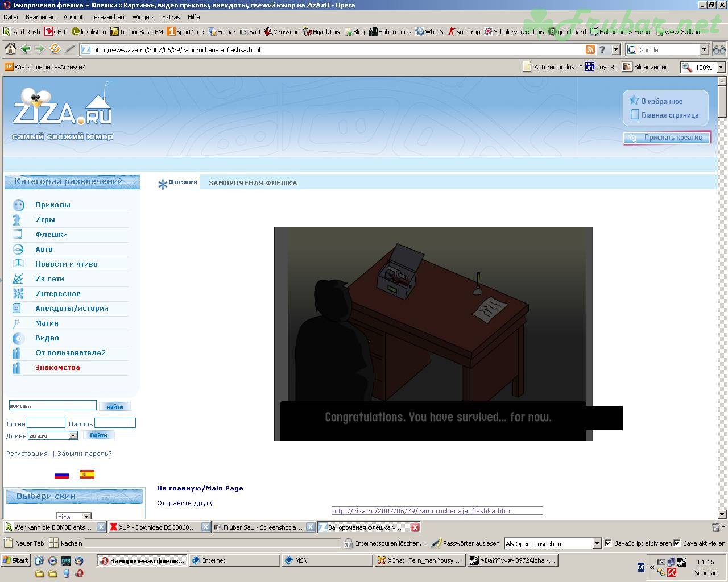Reload the page with the orange reload icon
The width and height of the screenshot is (728, 582).
tap(55, 49)
